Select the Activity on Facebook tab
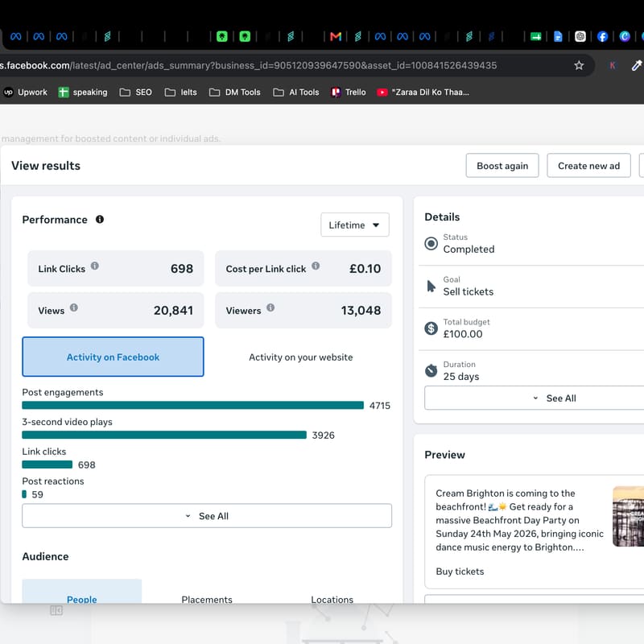Image resolution: width=644 pixels, height=644 pixels. click(x=113, y=357)
